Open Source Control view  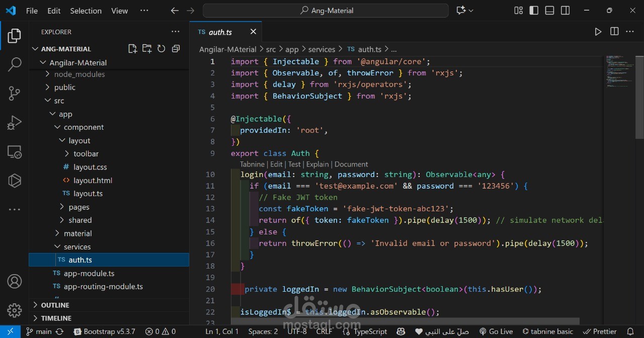[x=14, y=93]
